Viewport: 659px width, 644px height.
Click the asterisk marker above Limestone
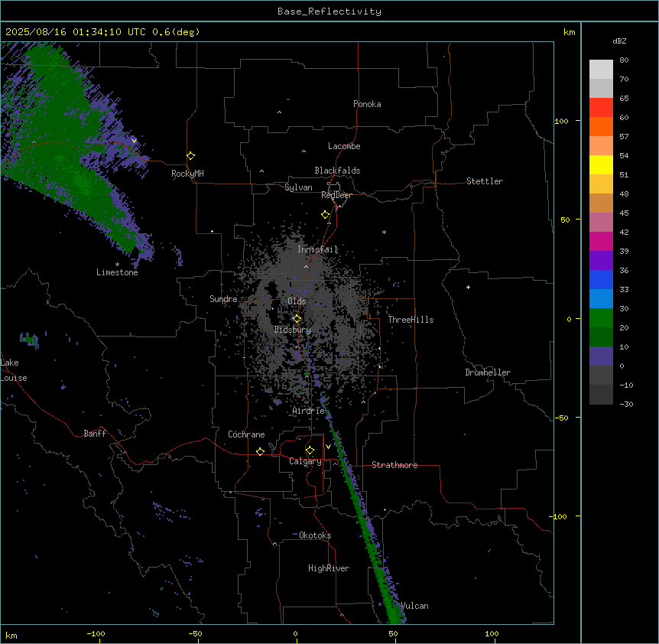coord(117,265)
